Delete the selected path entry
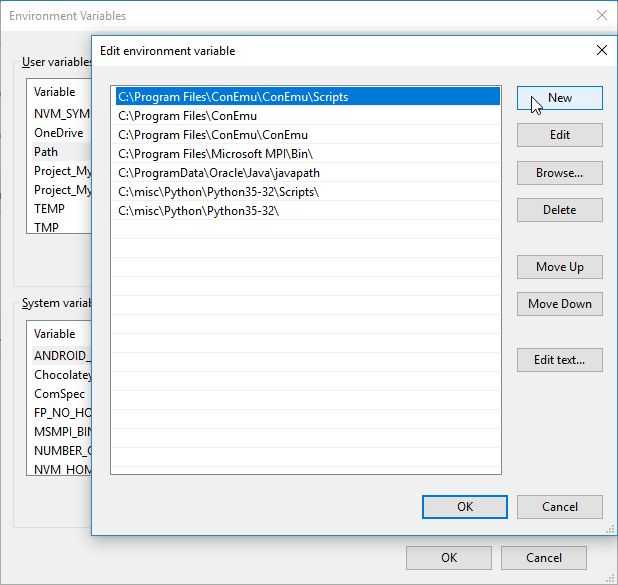This screenshot has width=618, height=585. [x=559, y=210]
